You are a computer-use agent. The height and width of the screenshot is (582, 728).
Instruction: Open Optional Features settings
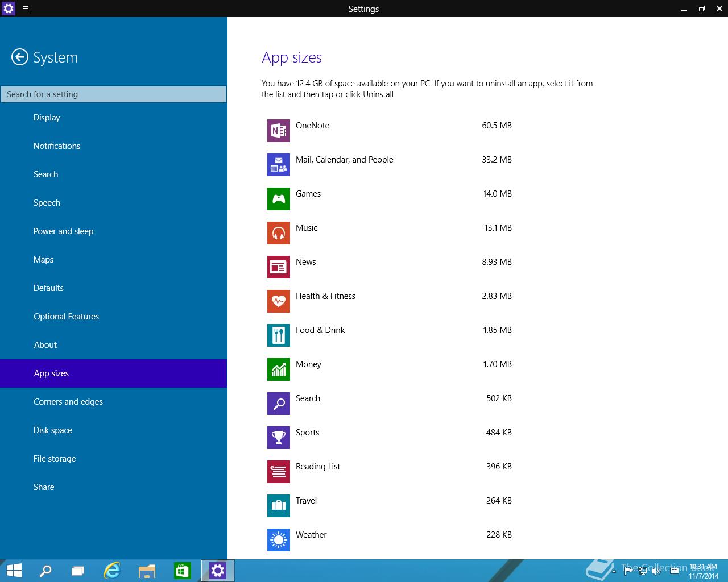tap(114, 317)
